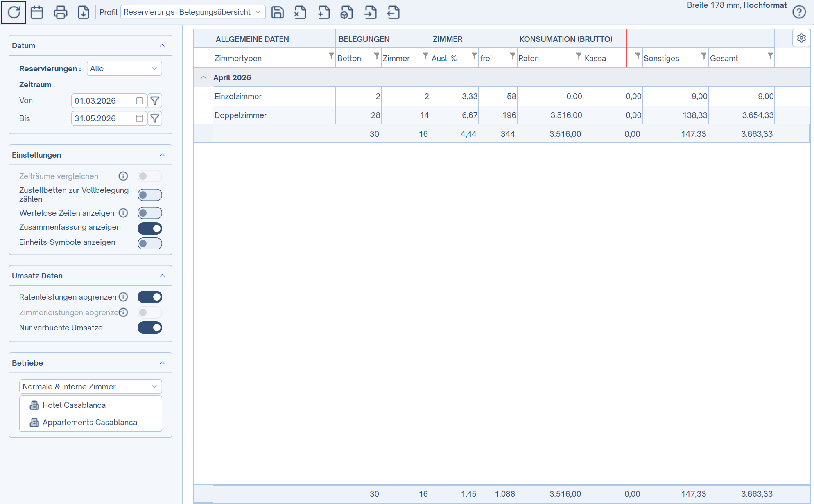The height and width of the screenshot is (504, 814).
Task: Toggle Zeiträume vergleichen switch
Action: pos(150,176)
